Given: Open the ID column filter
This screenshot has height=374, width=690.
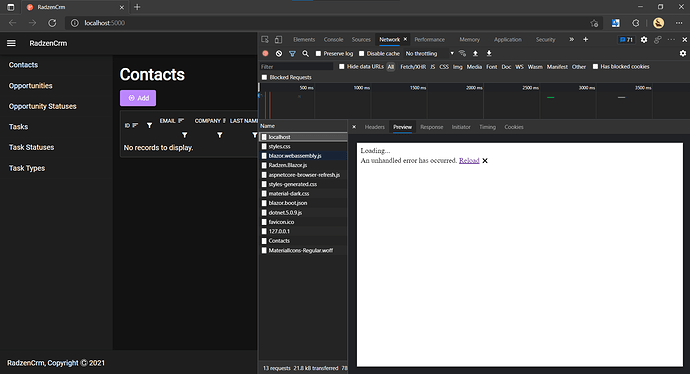Looking at the screenshot, I should tap(150, 125).
